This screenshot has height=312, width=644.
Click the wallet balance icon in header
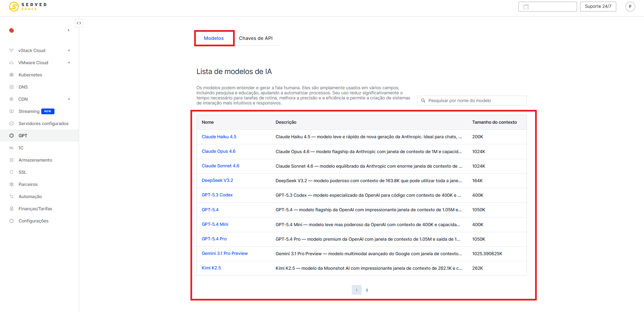click(526, 6)
